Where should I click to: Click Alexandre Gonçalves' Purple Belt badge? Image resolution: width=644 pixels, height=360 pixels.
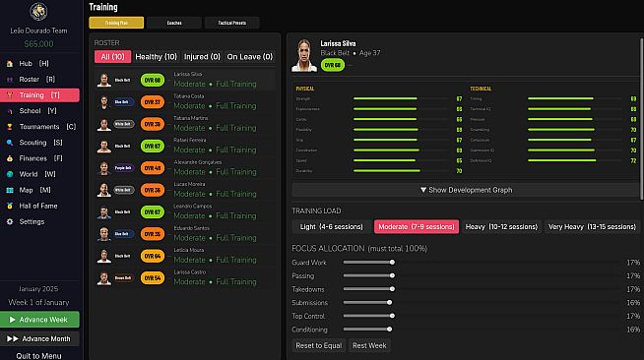[x=123, y=168]
